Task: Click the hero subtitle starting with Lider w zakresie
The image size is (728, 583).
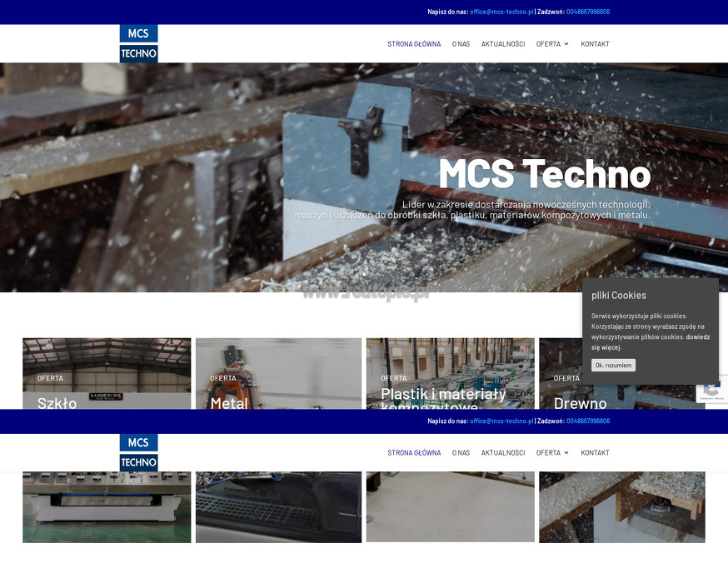Action: 472,210
